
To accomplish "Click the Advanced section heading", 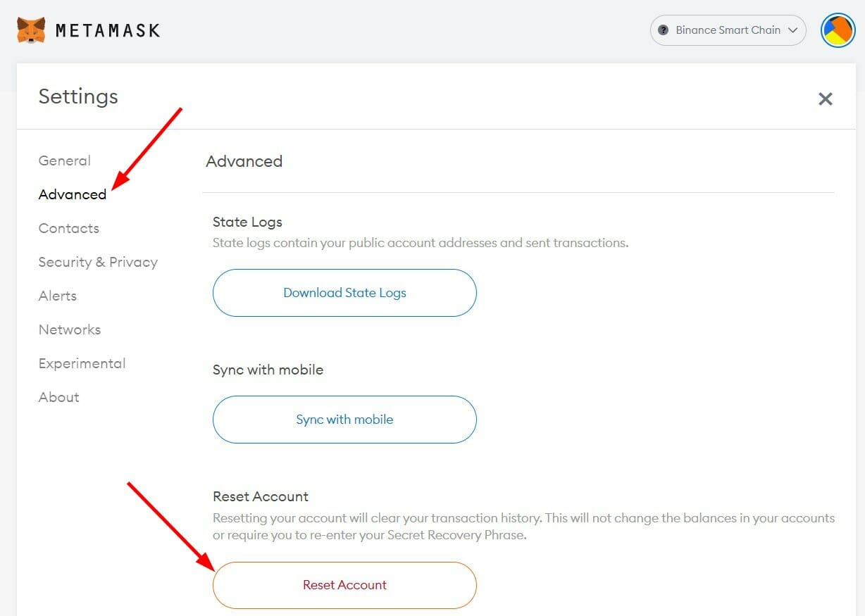I will tap(244, 161).
